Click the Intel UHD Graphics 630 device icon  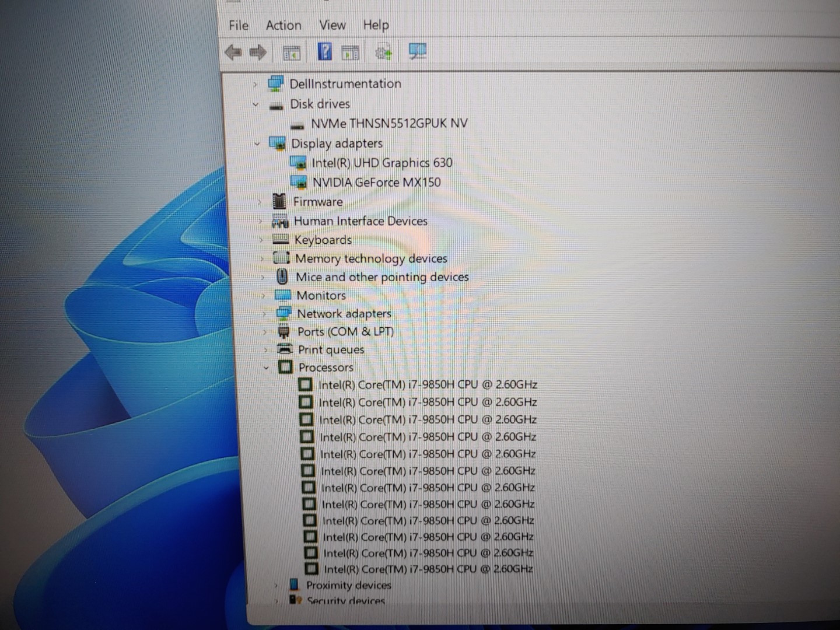point(298,163)
